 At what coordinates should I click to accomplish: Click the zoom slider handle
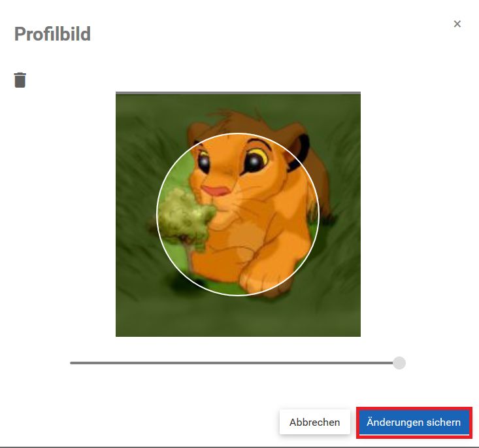pos(399,363)
